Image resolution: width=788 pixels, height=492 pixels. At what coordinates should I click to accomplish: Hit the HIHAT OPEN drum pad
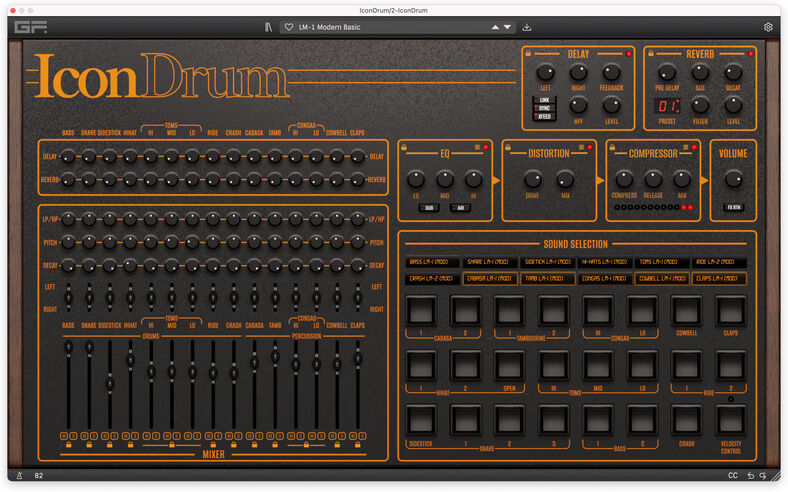tap(510, 366)
